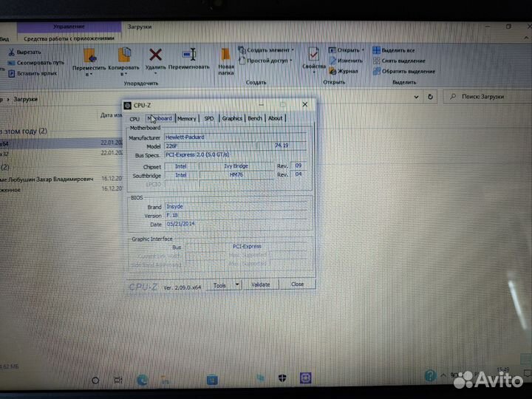
Task: Open the Memory tab in CPU-Z
Action: click(187, 118)
